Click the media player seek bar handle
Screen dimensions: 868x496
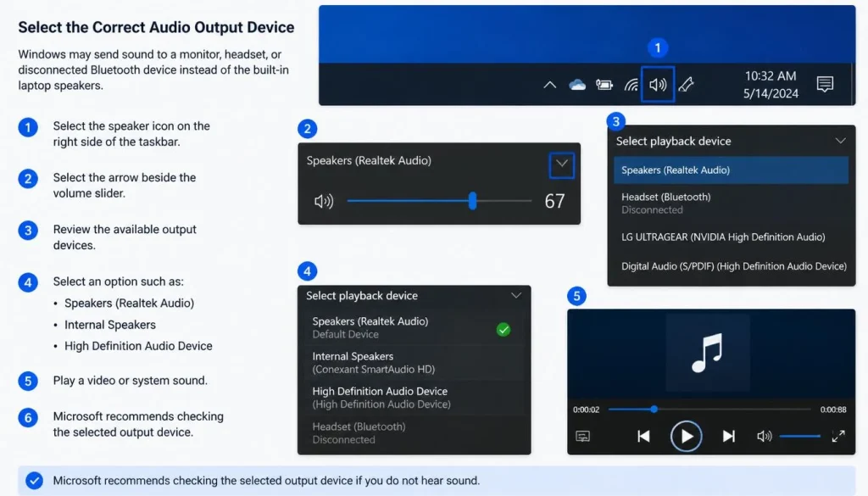pos(654,409)
